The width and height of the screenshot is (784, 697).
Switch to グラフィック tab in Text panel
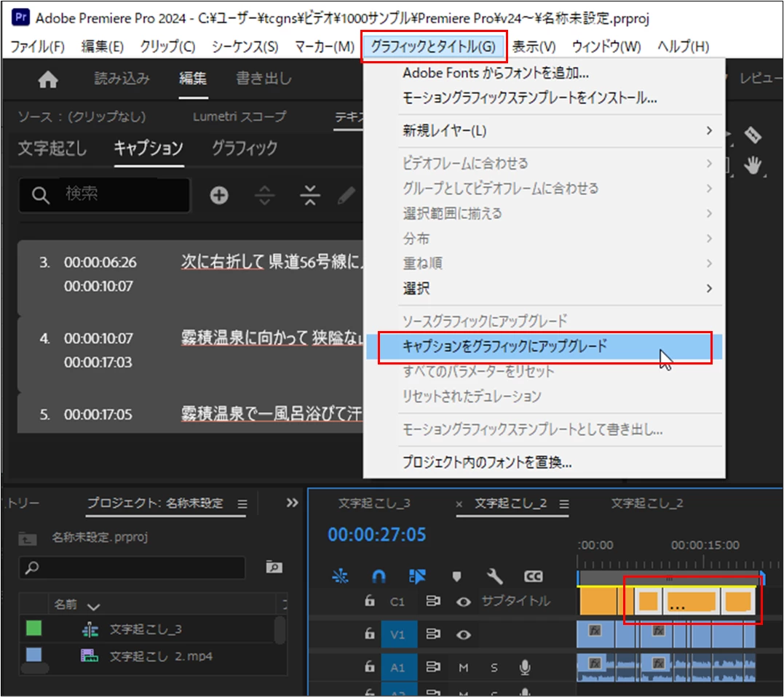245,148
